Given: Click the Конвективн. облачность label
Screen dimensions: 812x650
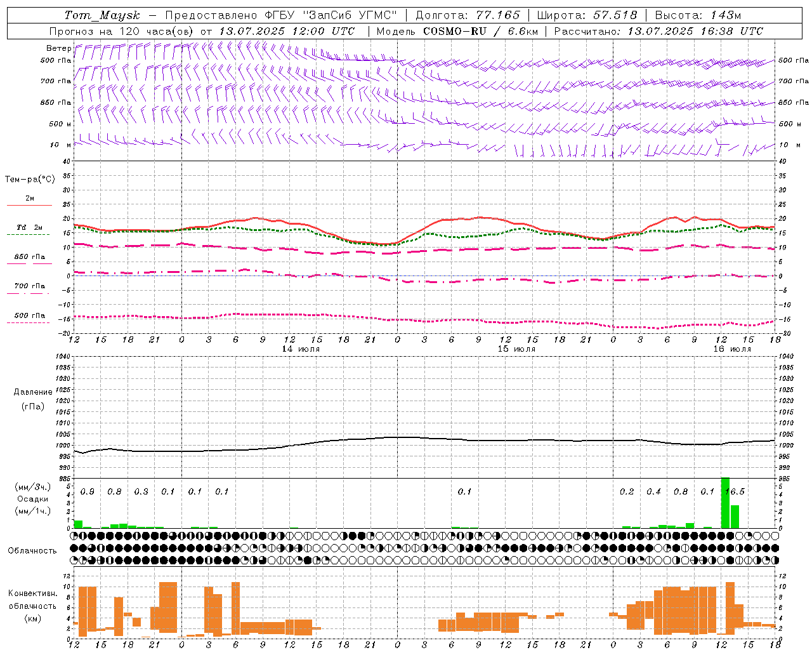Looking at the screenshot, I should coord(32,600).
